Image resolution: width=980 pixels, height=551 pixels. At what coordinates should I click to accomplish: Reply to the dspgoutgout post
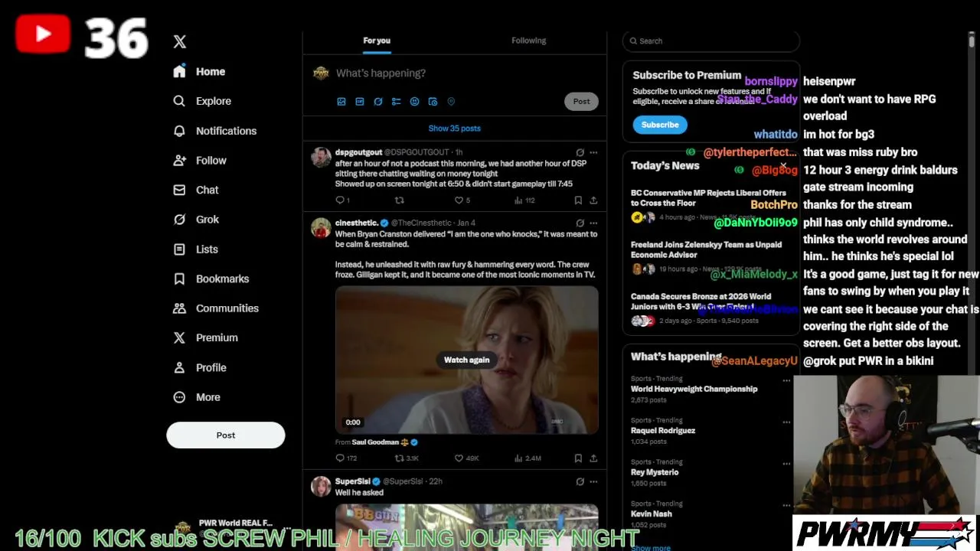tap(342, 201)
